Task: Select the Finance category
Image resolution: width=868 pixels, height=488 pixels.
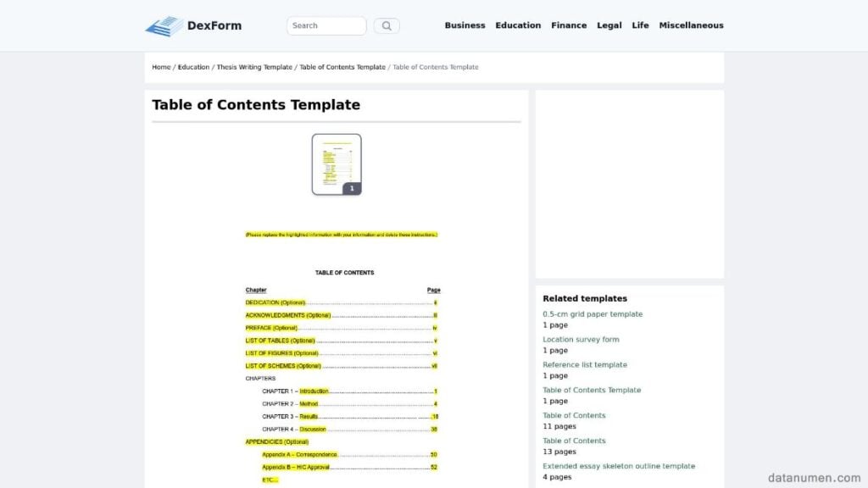Action: click(569, 25)
